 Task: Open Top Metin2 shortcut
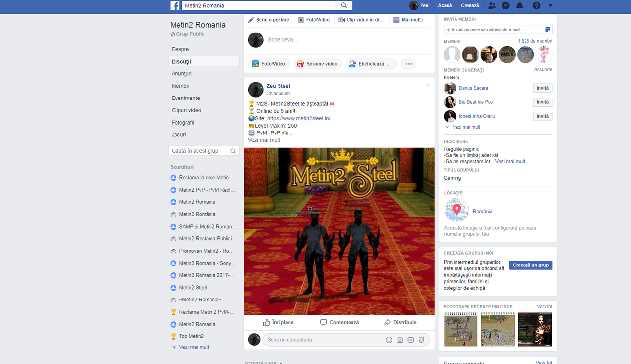coord(187,336)
